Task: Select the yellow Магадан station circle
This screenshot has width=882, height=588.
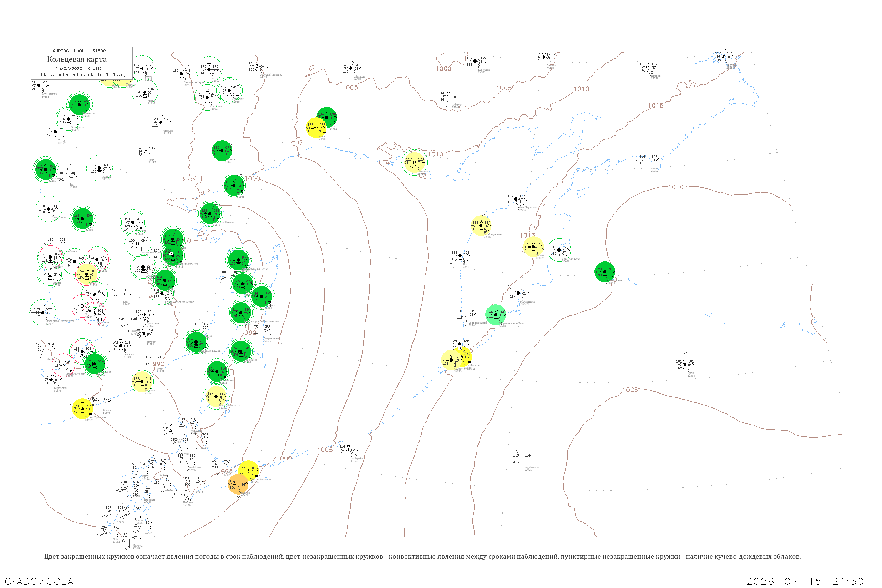Action: coord(414,163)
